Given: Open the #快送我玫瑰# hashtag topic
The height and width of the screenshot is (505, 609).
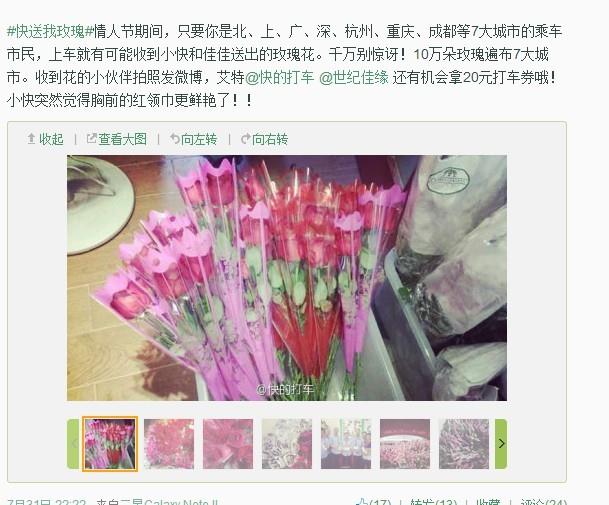Looking at the screenshot, I should pyautogui.click(x=50, y=31).
